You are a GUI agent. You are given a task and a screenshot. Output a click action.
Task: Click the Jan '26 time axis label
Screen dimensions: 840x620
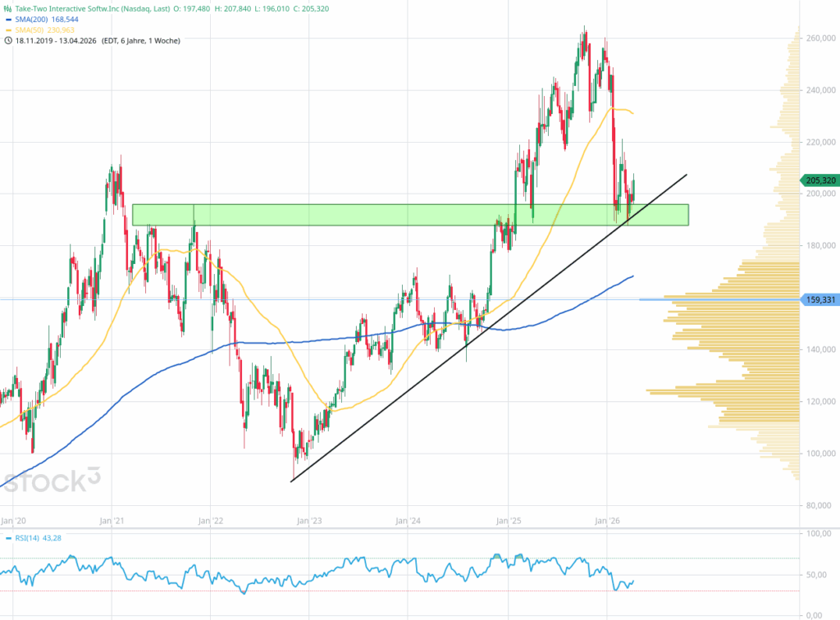pyautogui.click(x=607, y=520)
